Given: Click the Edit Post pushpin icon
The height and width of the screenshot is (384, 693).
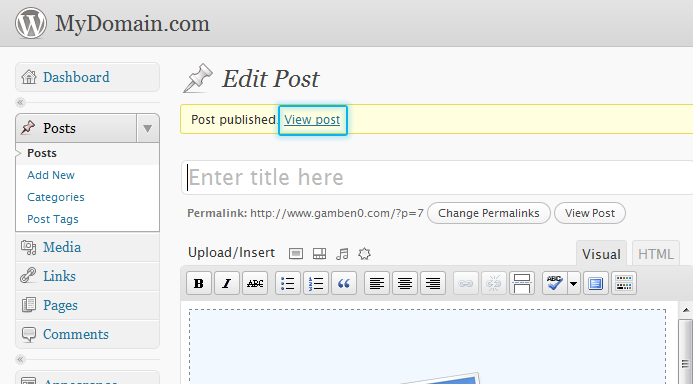Looking at the screenshot, I should pyautogui.click(x=198, y=78).
